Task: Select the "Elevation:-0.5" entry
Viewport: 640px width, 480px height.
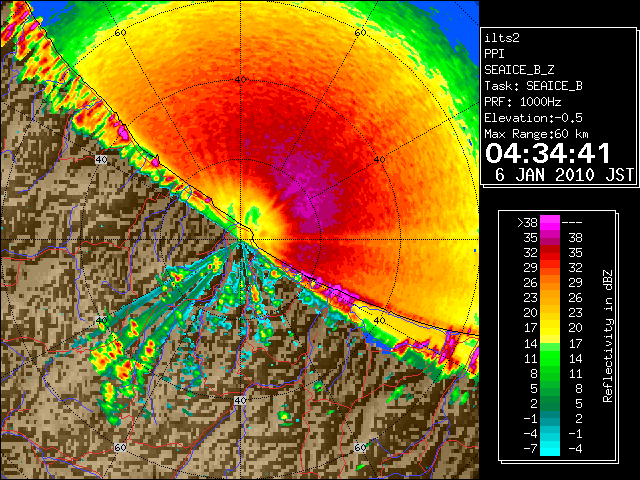Action: click(x=533, y=118)
